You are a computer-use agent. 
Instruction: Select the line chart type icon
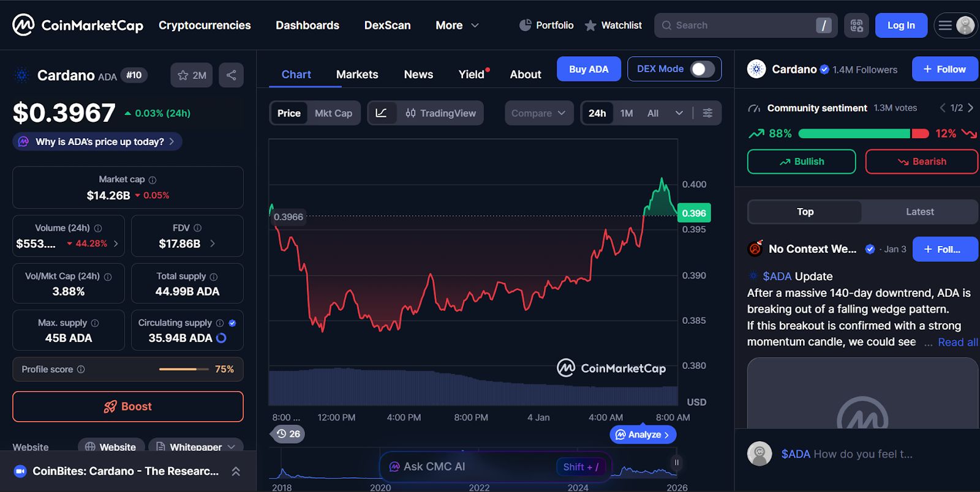(381, 113)
